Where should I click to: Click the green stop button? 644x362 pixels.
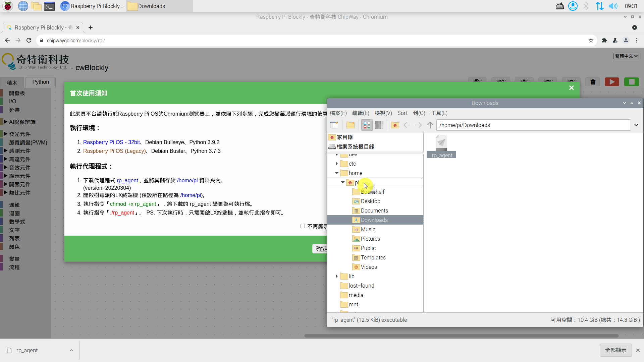(x=631, y=82)
